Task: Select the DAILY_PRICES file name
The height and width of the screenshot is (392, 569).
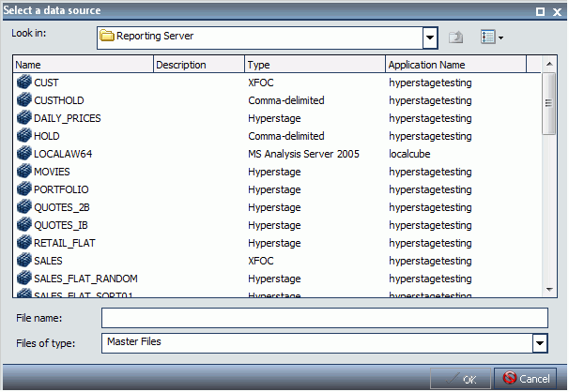Action: point(67,118)
